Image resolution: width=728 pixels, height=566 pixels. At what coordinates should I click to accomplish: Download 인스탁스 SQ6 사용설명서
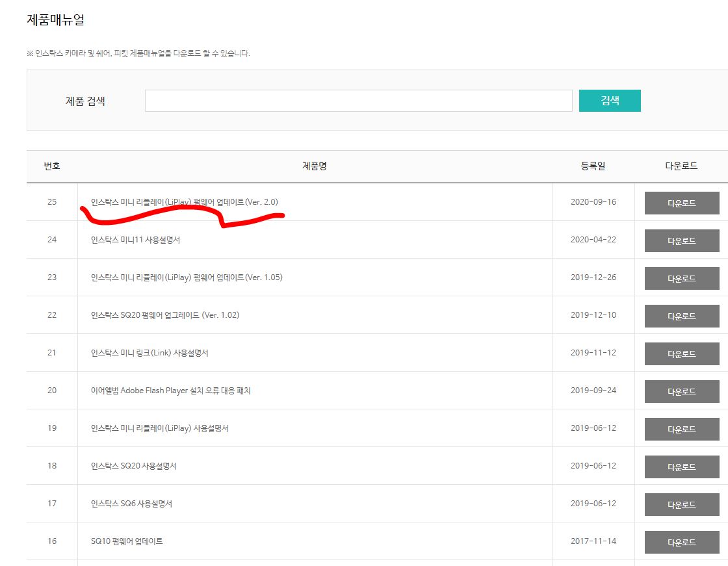tap(682, 504)
